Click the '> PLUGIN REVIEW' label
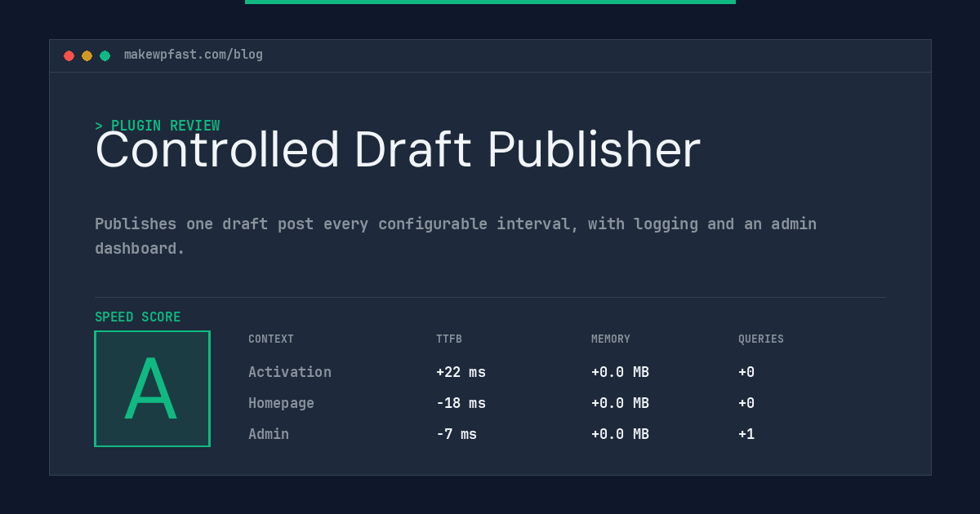 [x=158, y=126]
